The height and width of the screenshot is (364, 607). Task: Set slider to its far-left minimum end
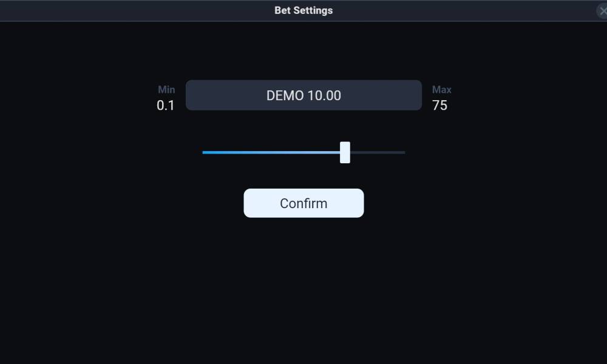[203, 152]
